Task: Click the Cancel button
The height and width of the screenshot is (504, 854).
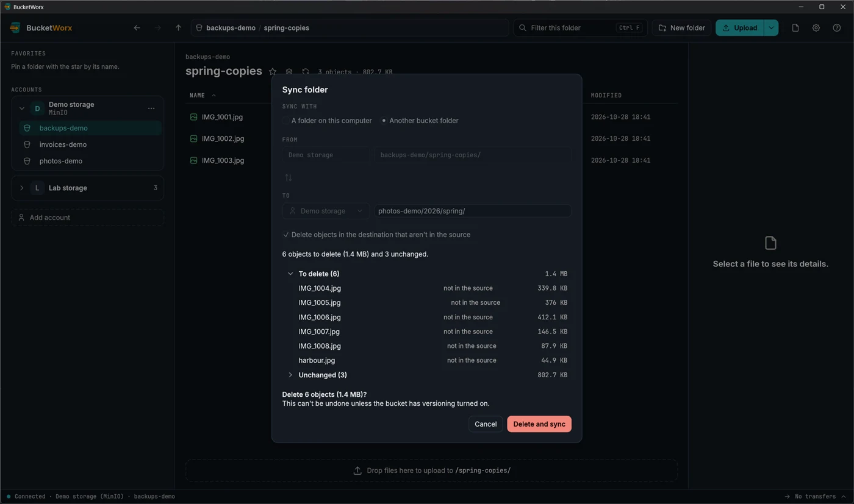Action: 486,424
